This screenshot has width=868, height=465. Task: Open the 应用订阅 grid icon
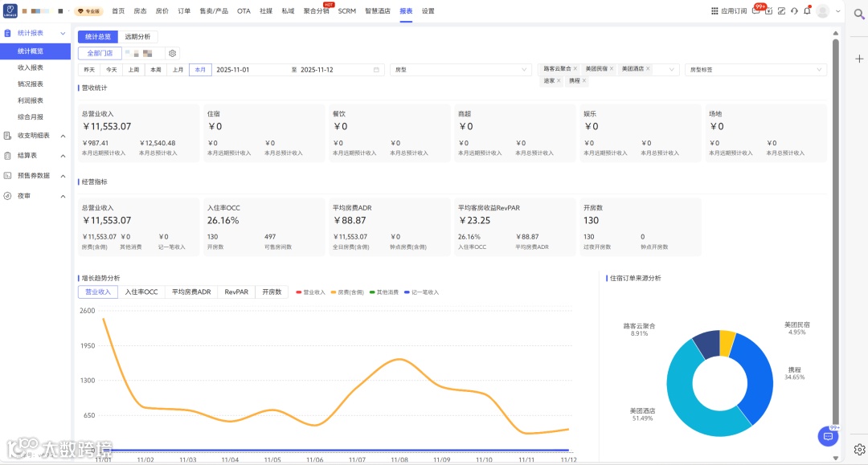pyautogui.click(x=714, y=11)
